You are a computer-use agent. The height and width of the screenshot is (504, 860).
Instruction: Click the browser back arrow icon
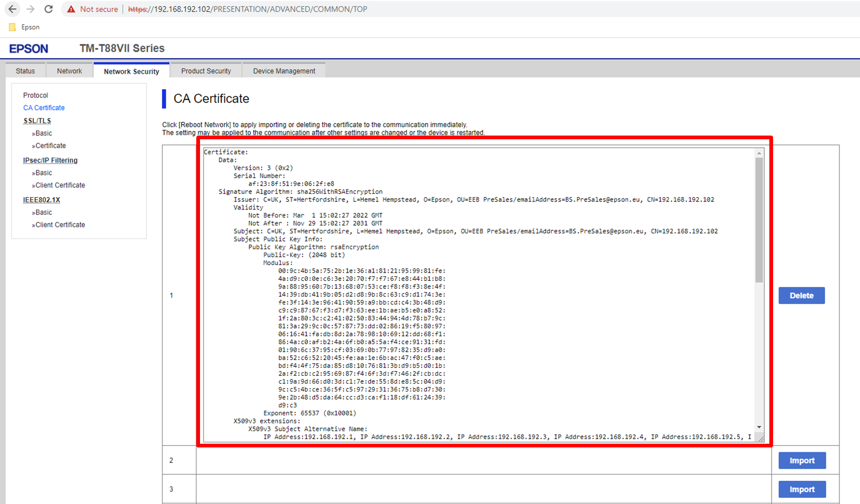click(12, 9)
